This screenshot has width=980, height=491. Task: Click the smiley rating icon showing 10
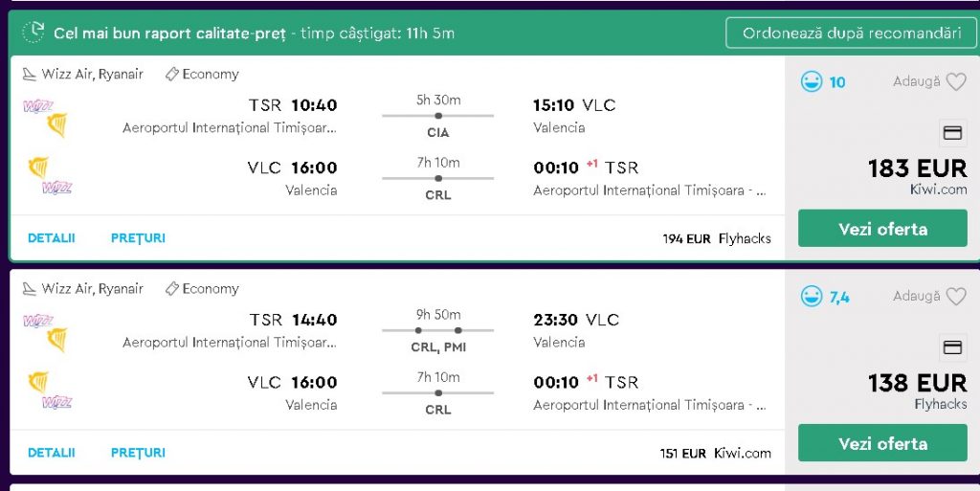coord(812,82)
